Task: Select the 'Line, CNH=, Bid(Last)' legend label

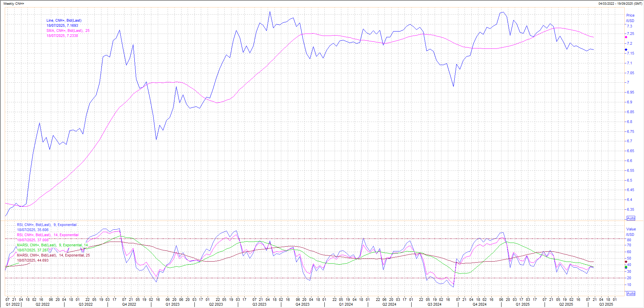Action: (x=64, y=21)
